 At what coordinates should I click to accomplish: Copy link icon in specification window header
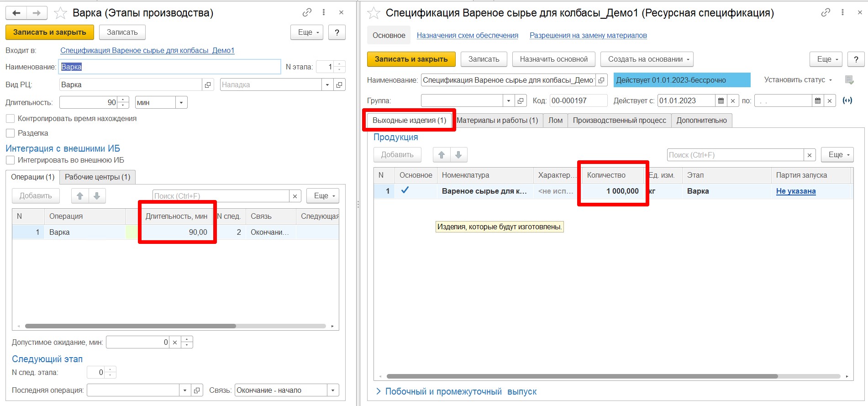(826, 13)
